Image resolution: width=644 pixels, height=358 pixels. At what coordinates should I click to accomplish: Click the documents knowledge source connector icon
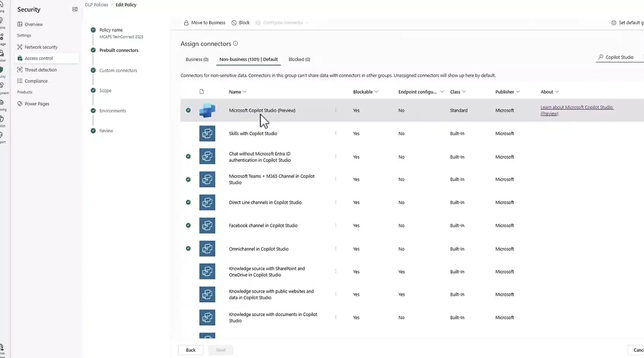(x=207, y=317)
